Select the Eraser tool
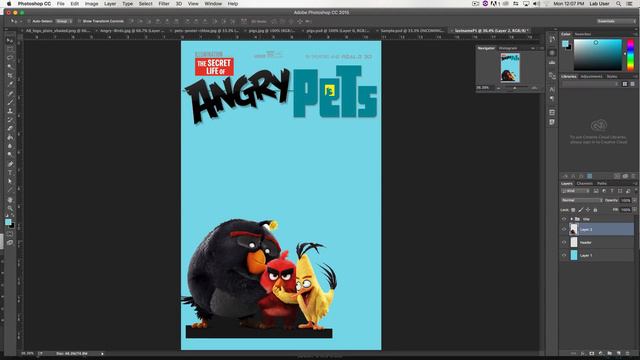640x360 pixels. [x=10, y=128]
